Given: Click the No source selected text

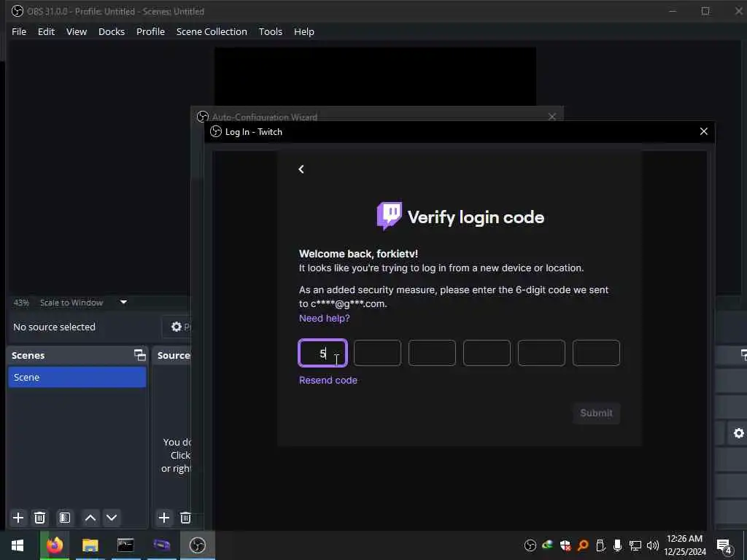Looking at the screenshot, I should tap(54, 327).
